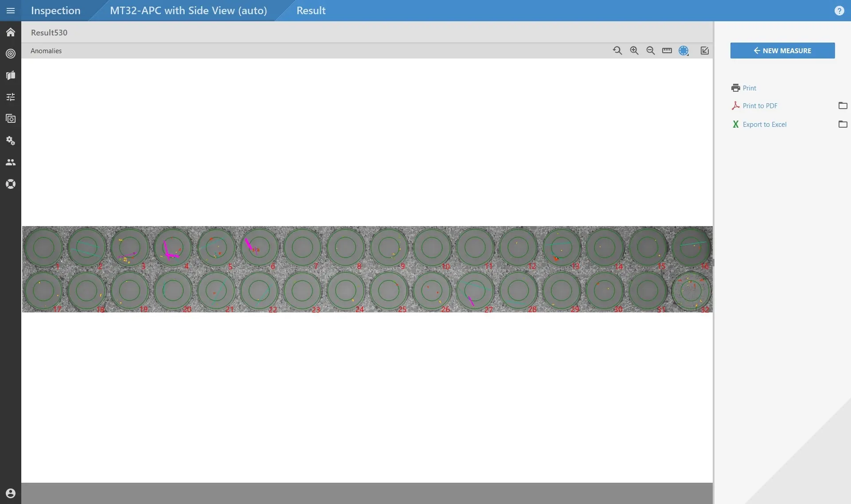Click the NEW MEASURE button
The height and width of the screenshot is (504, 851).
click(x=782, y=51)
